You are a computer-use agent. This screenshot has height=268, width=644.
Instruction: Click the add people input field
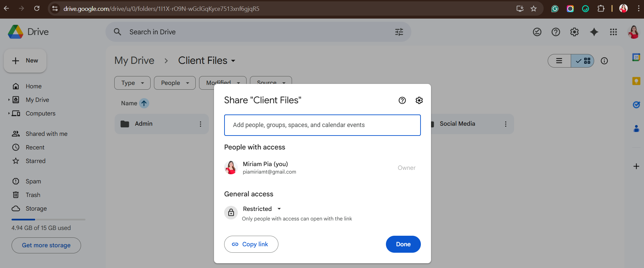coord(322,125)
